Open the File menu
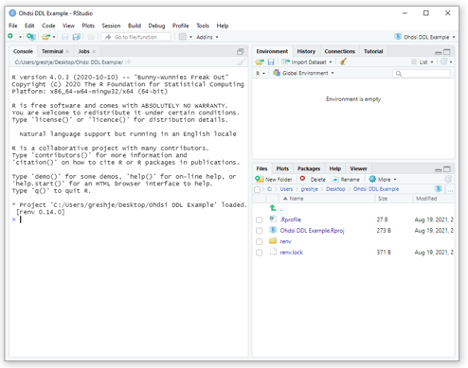 click(13, 26)
